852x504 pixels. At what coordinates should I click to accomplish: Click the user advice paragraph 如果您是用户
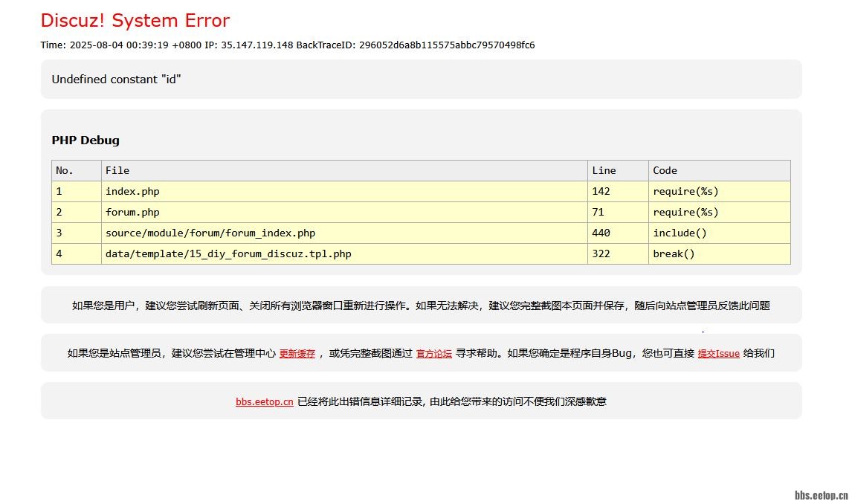click(x=421, y=306)
